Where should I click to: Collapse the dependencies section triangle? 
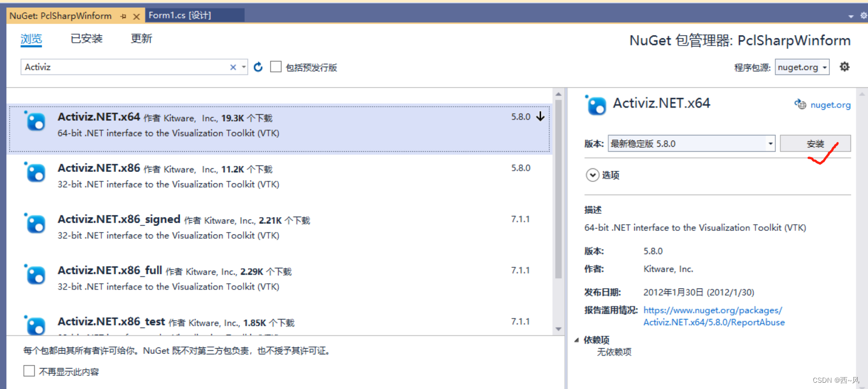(x=577, y=340)
